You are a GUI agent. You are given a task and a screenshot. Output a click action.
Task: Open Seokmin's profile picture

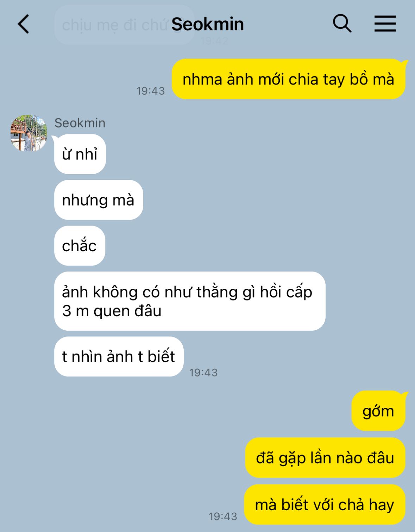tap(29, 133)
